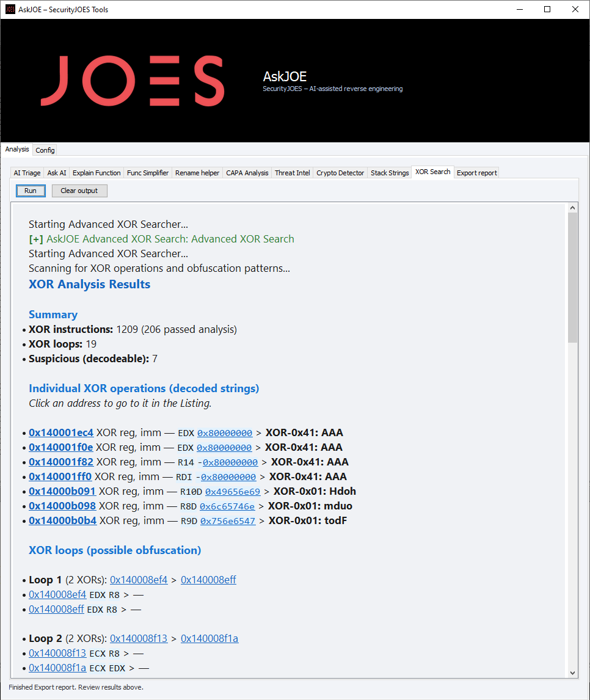Jump to address 0x14000b098
Image resolution: width=590 pixels, height=700 pixels.
[x=62, y=506]
